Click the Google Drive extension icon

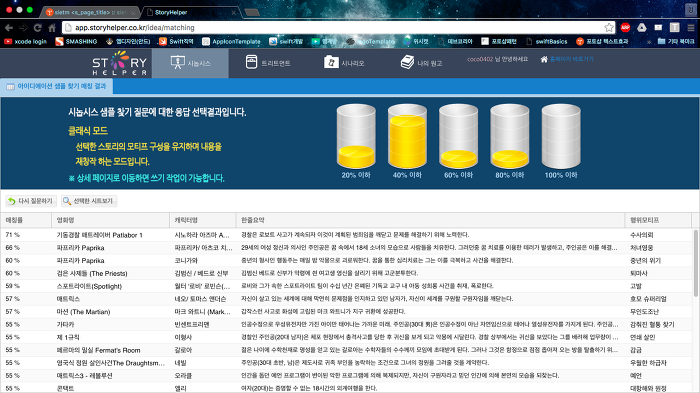pyautogui.click(x=642, y=28)
